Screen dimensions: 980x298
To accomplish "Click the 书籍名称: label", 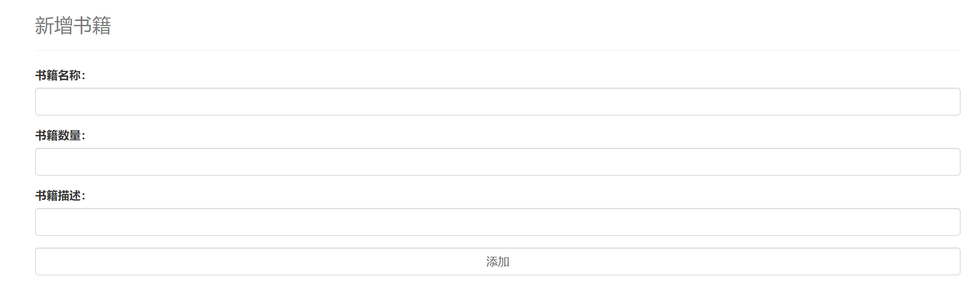I will 60,75.
